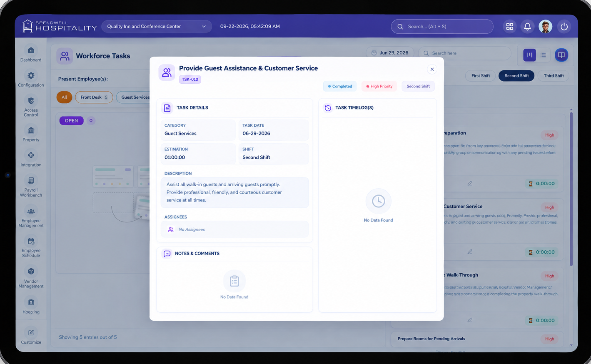This screenshot has width=591, height=364.
Task: Click the High Priority badge
Action: click(379, 86)
